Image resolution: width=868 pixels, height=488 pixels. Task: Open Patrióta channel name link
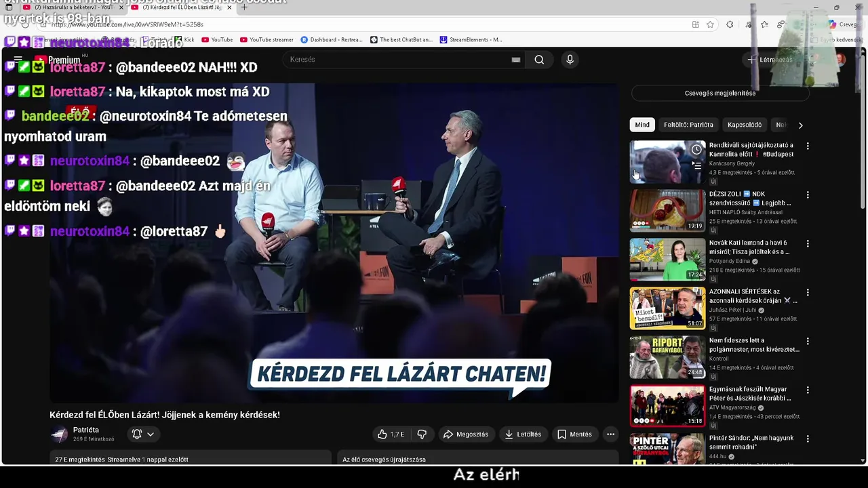[x=86, y=430]
